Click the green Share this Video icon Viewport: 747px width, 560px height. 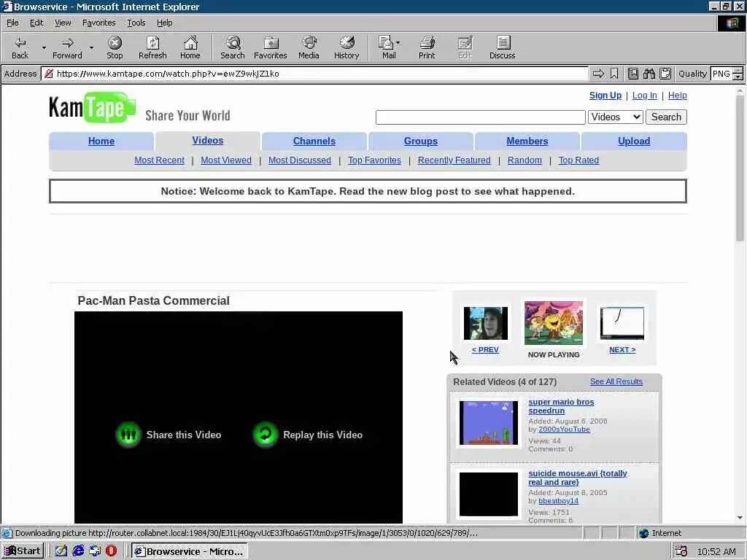(x=128, y=435)
